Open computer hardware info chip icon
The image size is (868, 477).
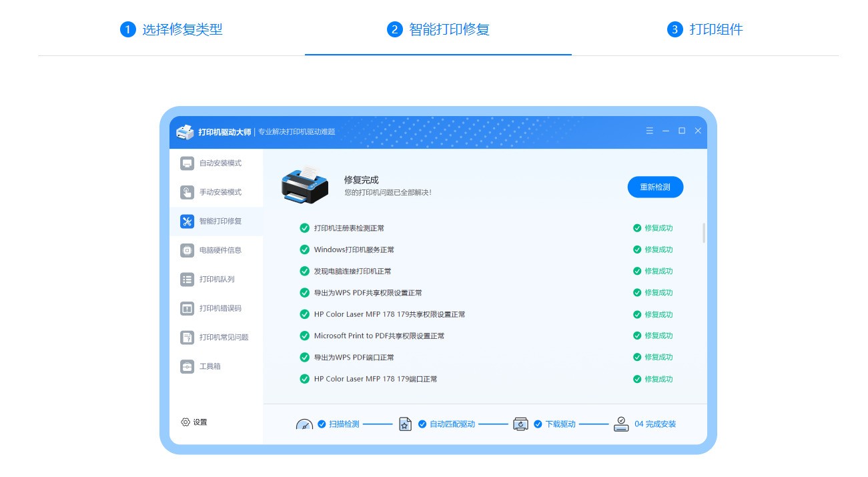coord(187,250)
